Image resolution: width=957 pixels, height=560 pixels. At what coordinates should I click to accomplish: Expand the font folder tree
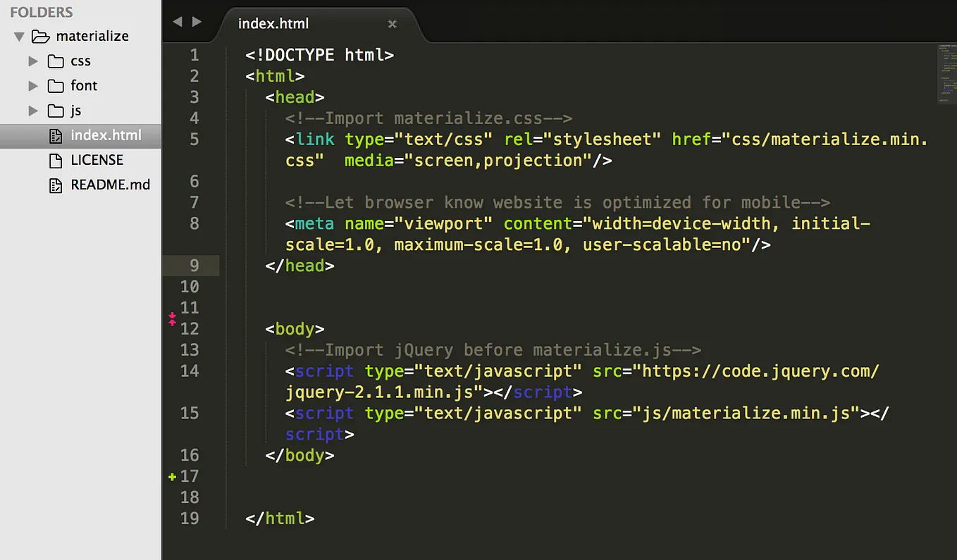[x=33, y=86]
